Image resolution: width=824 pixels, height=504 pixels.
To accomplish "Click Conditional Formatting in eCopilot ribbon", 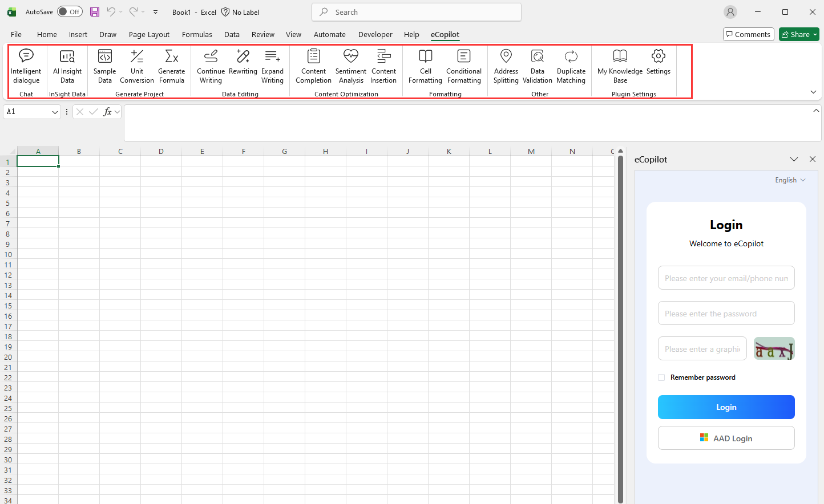I will pyautogui.click(x=463, y=66).
